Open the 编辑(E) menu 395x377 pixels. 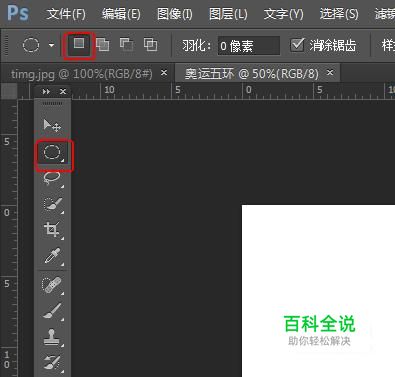121,14
